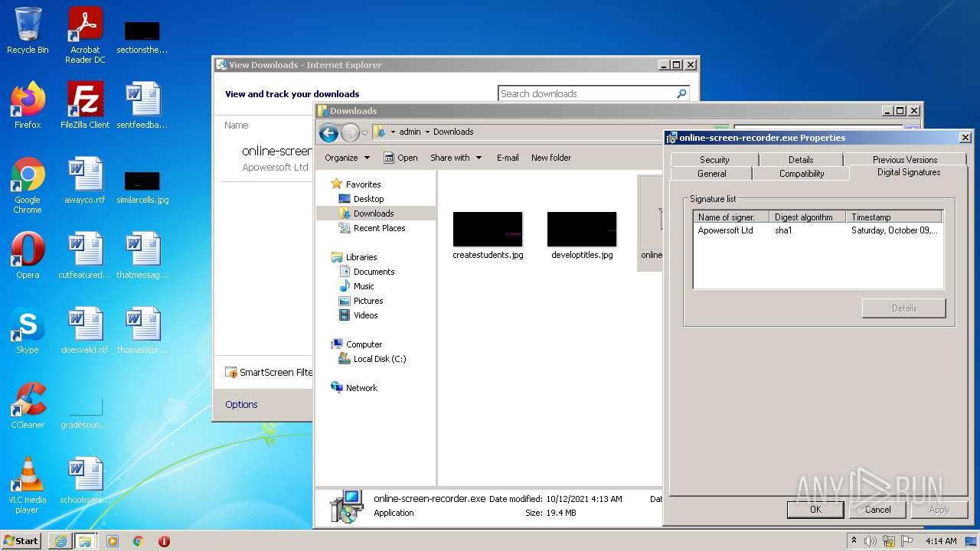Click the volume icon in system tray
Image resolution: width=980 pixels, height=551 pixels.
[871, 541]
